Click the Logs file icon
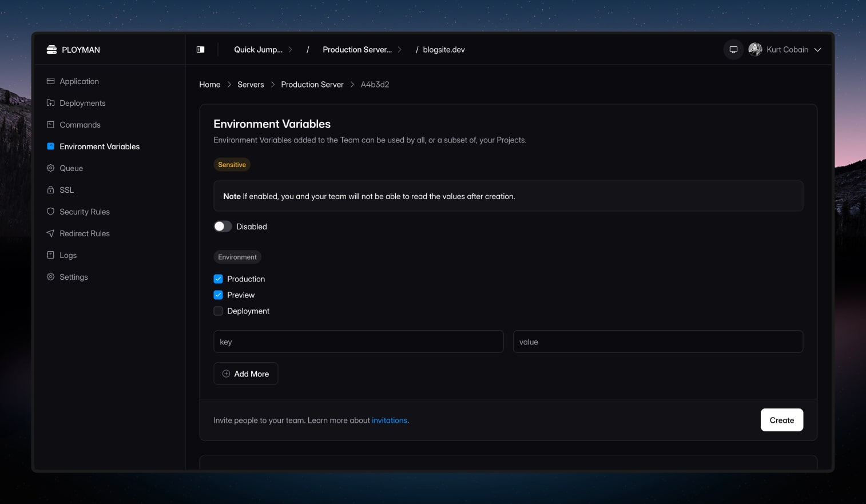The image size is (866, 504). (50, 255)
